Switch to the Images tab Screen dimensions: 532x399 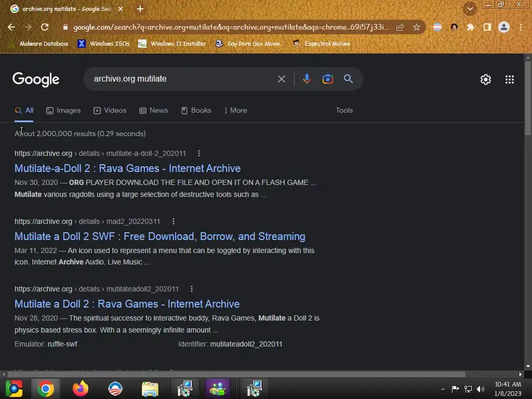coord(63,110)
